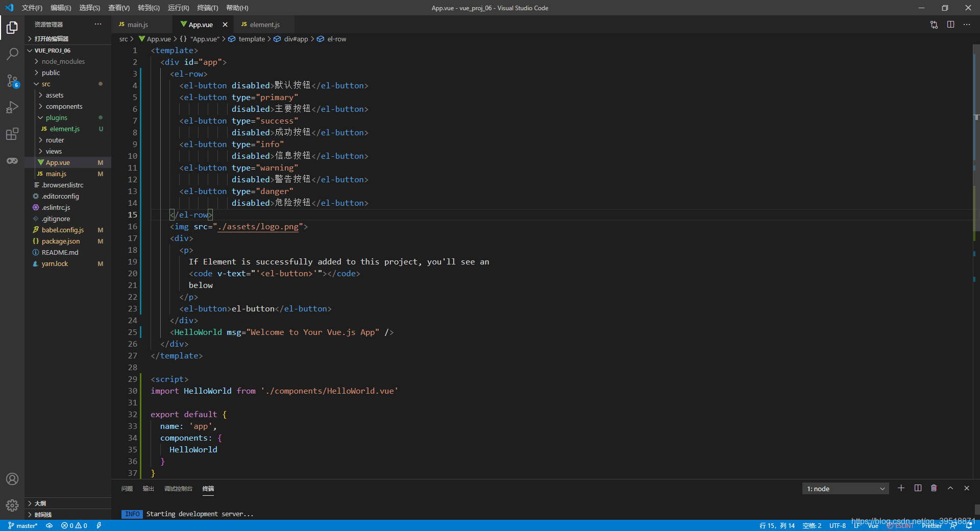Open package.json in the file tree

click(x=68, y=241)
